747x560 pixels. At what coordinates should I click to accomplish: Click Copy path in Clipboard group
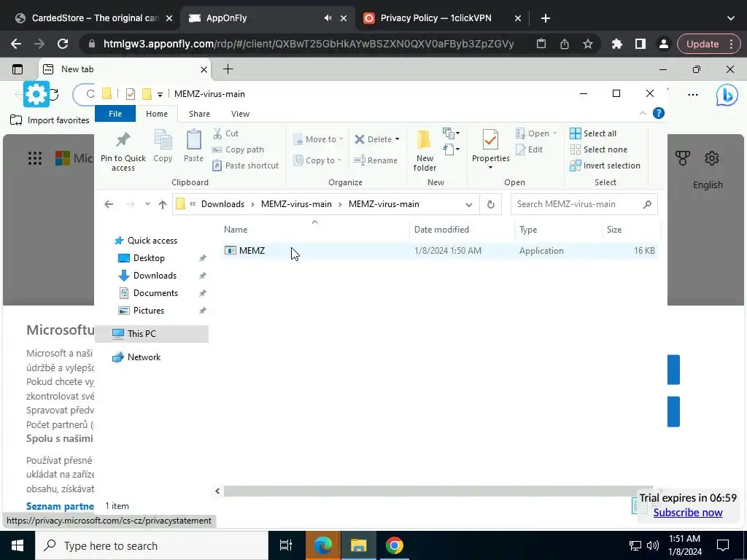pyautogui.click(x=239, y=149)
